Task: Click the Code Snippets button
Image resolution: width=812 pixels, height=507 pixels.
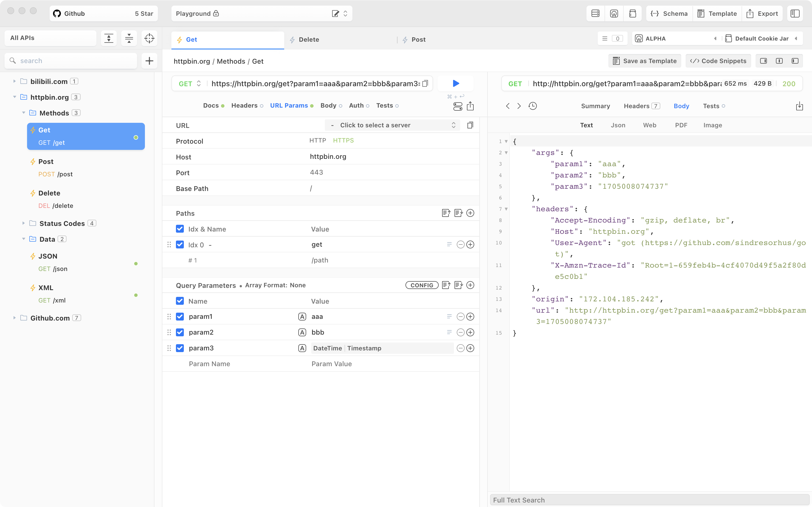Action: pyautogui.click(x=718, y=61)
